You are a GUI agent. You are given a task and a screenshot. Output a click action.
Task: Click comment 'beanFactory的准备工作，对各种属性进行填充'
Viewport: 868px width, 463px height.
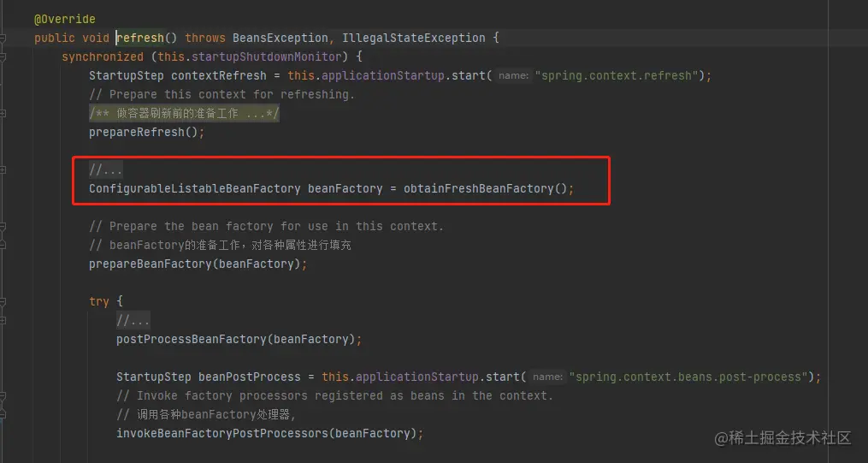tap(220, 246)
